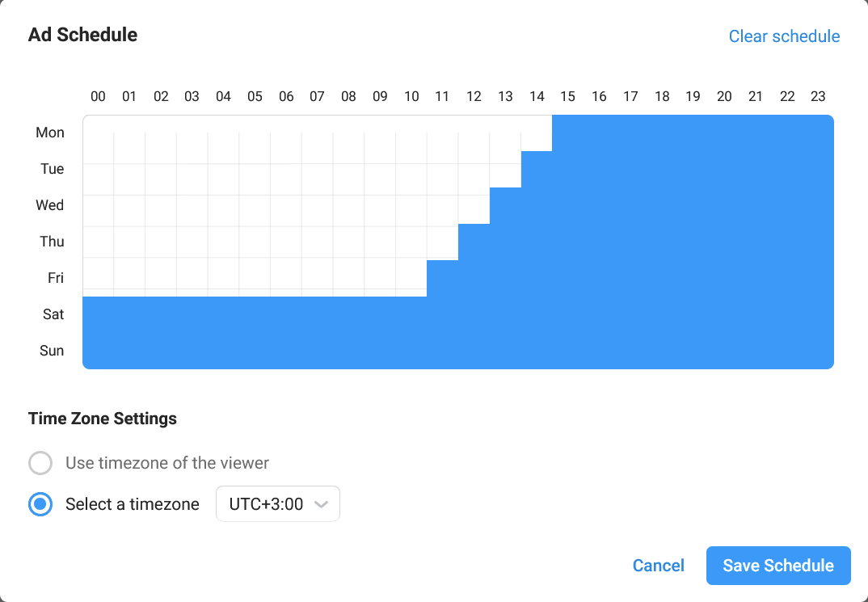
Task: Toggle the Monday 15:00 schedule cell
Action: coord(567,133)
